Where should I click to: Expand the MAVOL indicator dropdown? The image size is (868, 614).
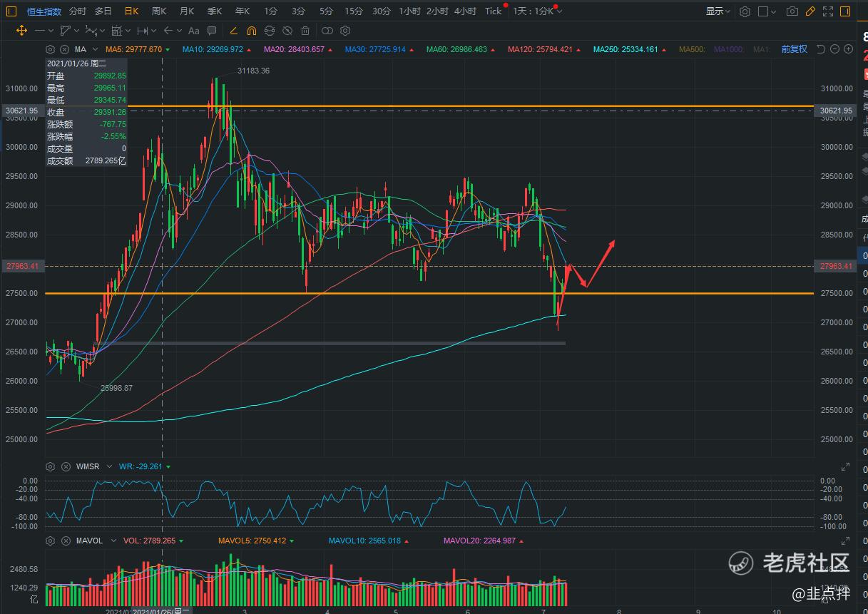click(113, 541)
